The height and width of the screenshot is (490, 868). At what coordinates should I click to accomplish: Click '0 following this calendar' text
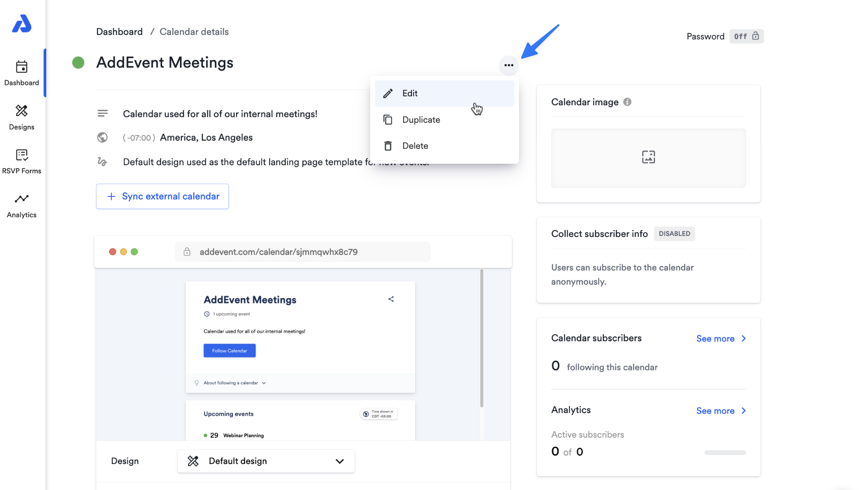(x=604, y=366)
